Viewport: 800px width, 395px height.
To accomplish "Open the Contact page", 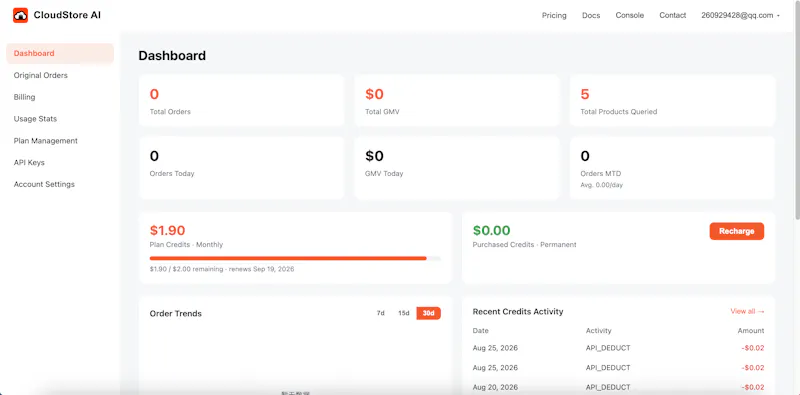I will (x=672, y=15).
